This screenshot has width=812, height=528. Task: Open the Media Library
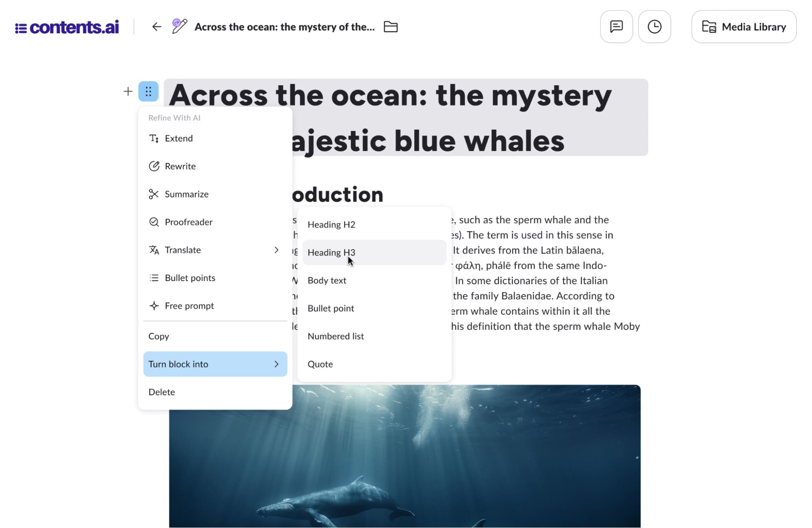[x=743, y=27]
